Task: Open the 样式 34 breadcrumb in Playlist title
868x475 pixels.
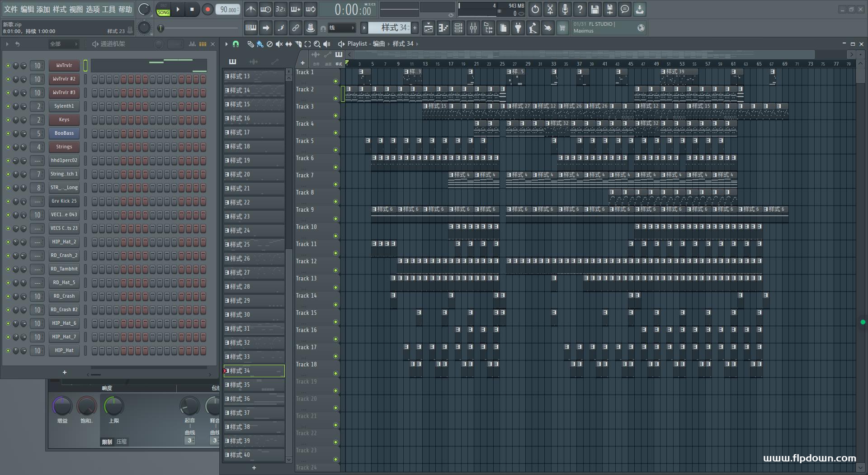Action: [x=403, y=44]
